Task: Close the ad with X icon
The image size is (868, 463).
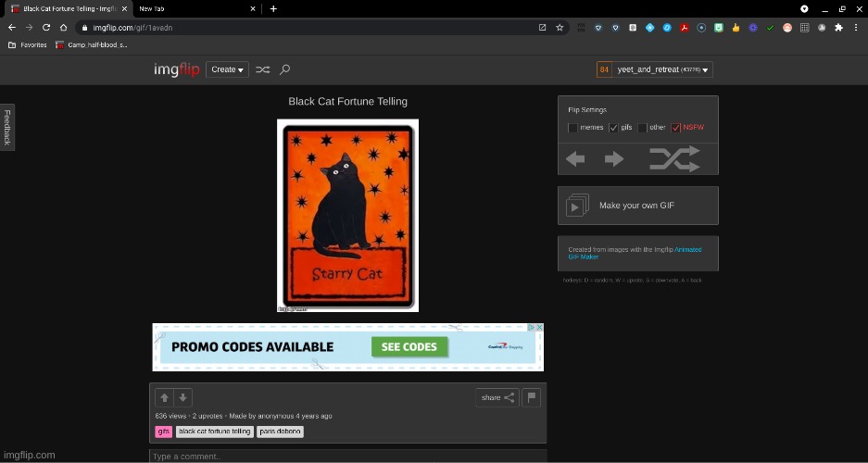Action: (540, 328)
